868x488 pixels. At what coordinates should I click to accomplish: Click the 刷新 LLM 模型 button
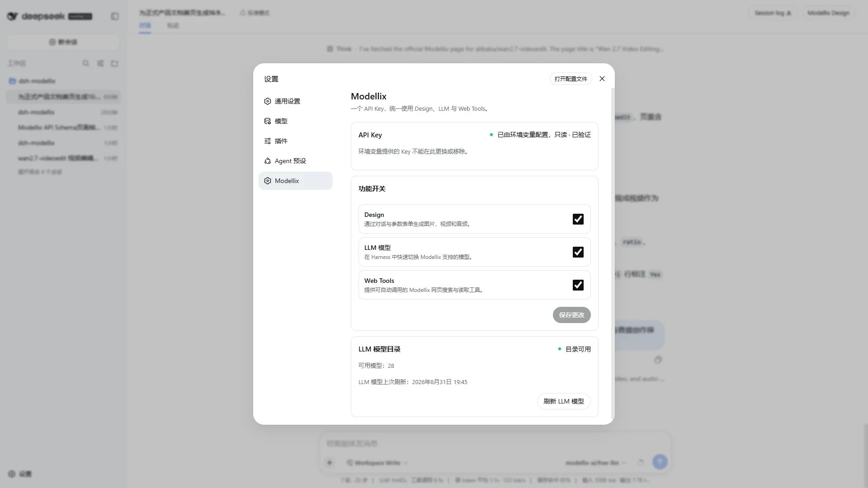click(x=564, y=401)
